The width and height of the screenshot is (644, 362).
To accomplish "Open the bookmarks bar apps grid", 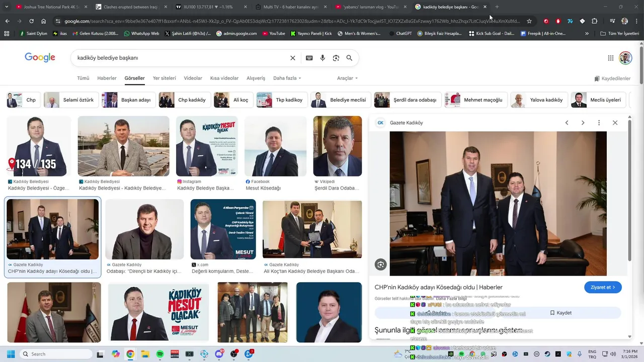I will pos(7,34).
